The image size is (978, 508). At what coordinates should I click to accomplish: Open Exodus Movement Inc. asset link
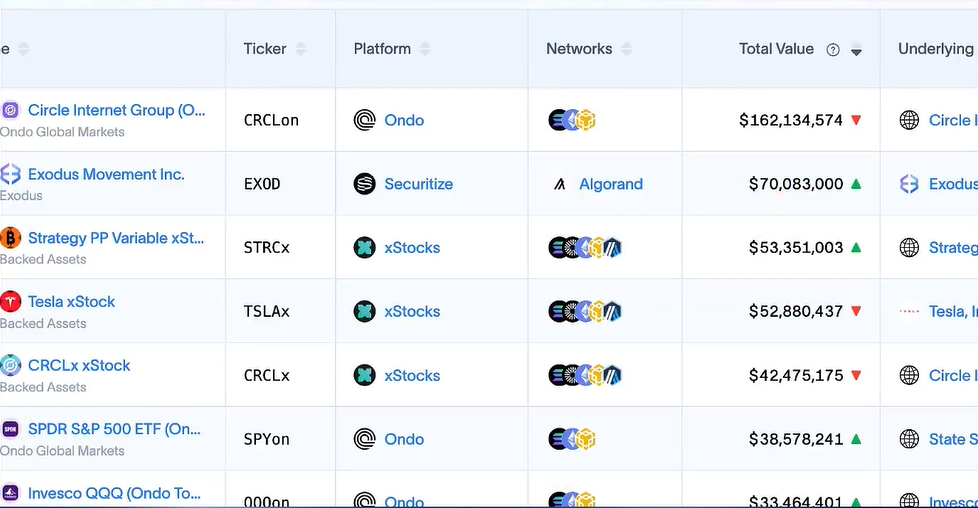[106, 174]
